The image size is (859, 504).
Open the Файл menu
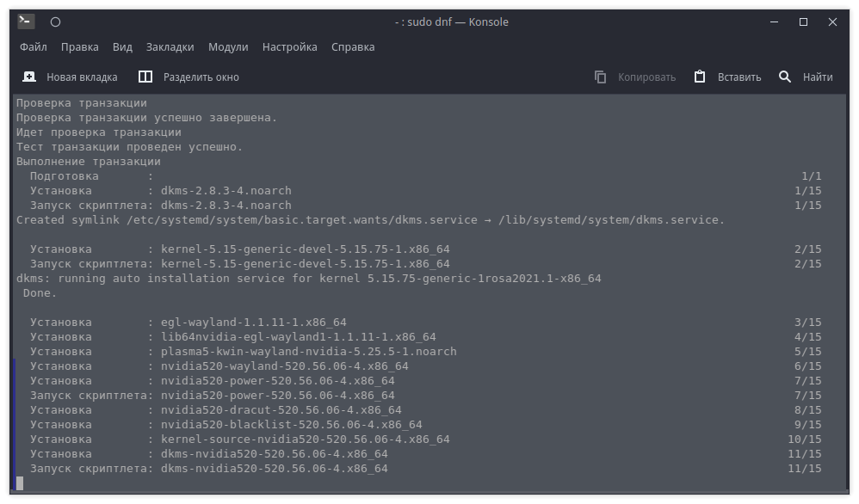click(33, 47)
